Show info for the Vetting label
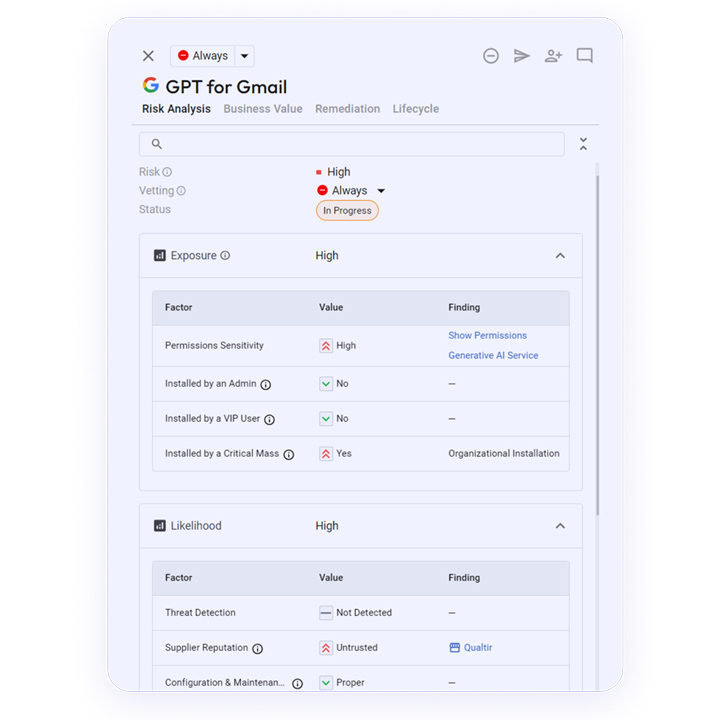The image size is (728, 720). 181,191
